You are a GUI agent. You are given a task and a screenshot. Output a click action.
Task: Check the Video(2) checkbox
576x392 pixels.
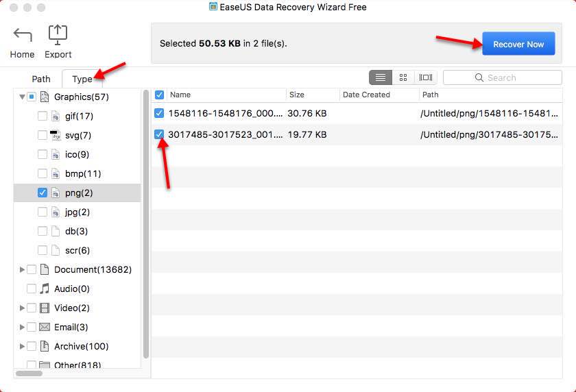tap(32, 308)
